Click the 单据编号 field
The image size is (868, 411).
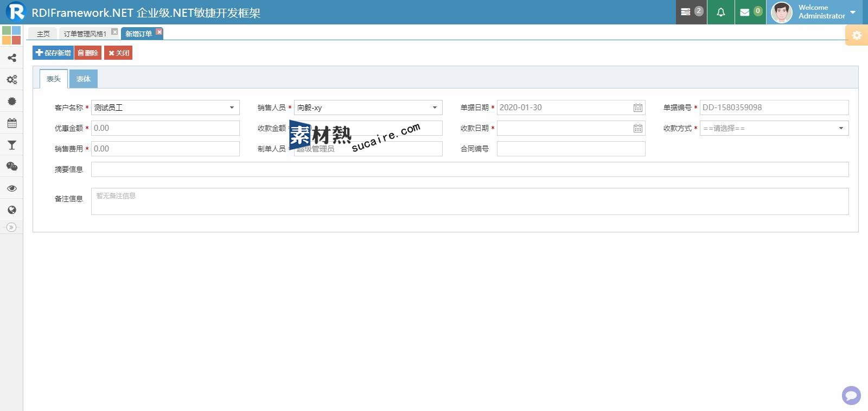click(774, 108)
